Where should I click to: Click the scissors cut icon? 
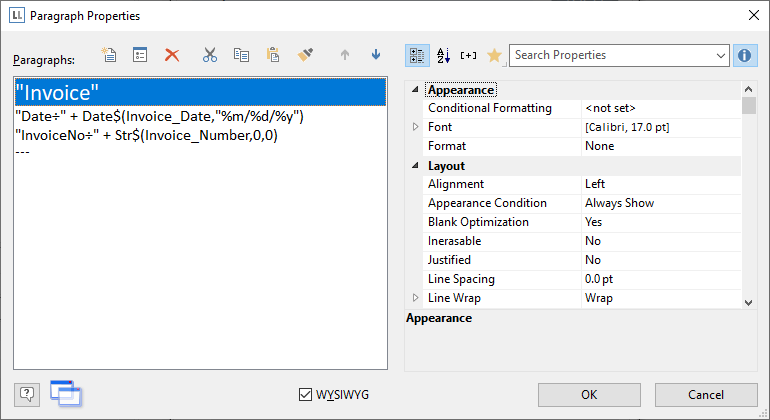point(210,56)
